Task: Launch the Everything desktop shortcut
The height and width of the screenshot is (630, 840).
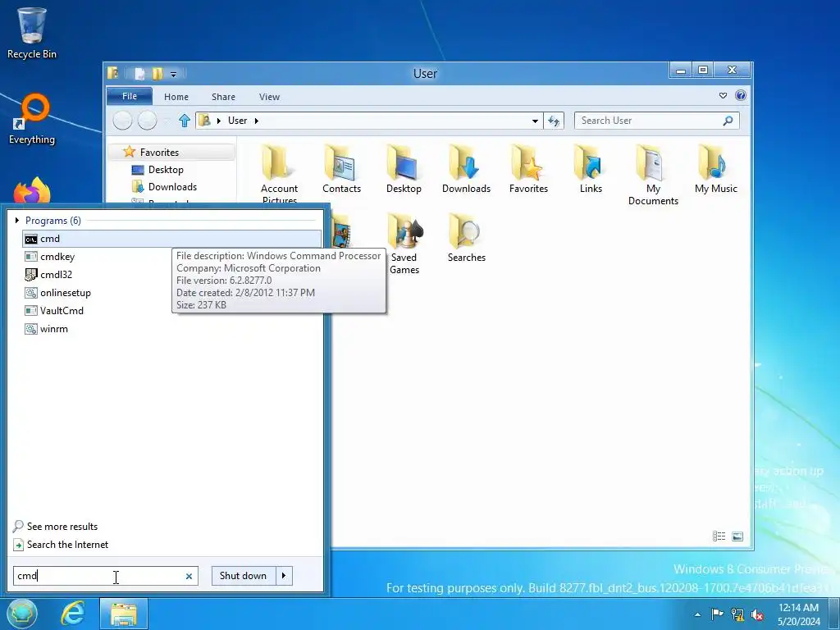Action: tap(32, 120)
